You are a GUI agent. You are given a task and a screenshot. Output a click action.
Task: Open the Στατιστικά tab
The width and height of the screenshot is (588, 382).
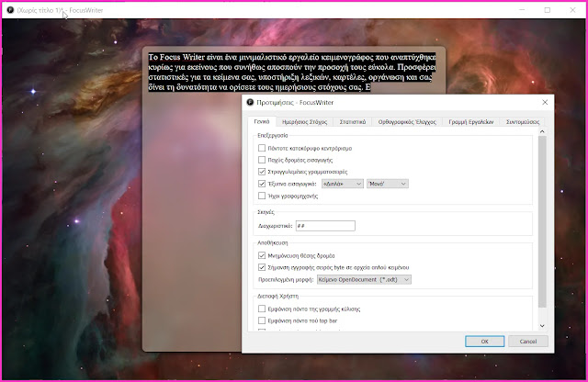(353, 122)
